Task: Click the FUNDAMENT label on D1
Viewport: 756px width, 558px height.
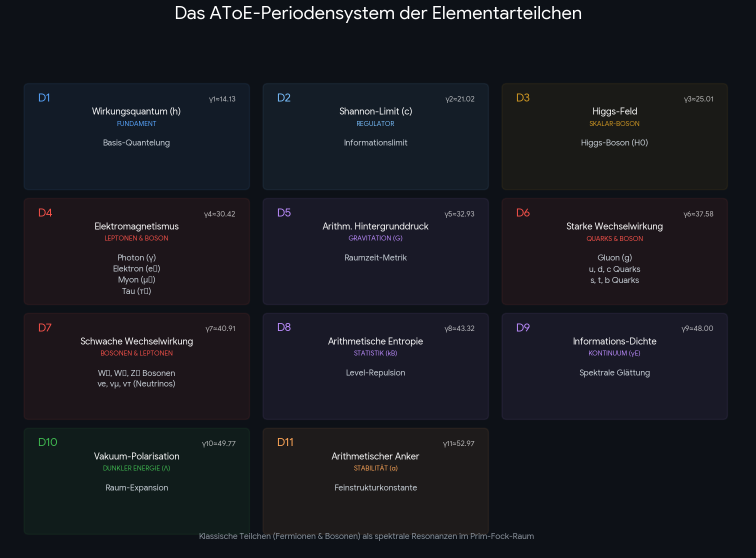Action: point(136,123)
